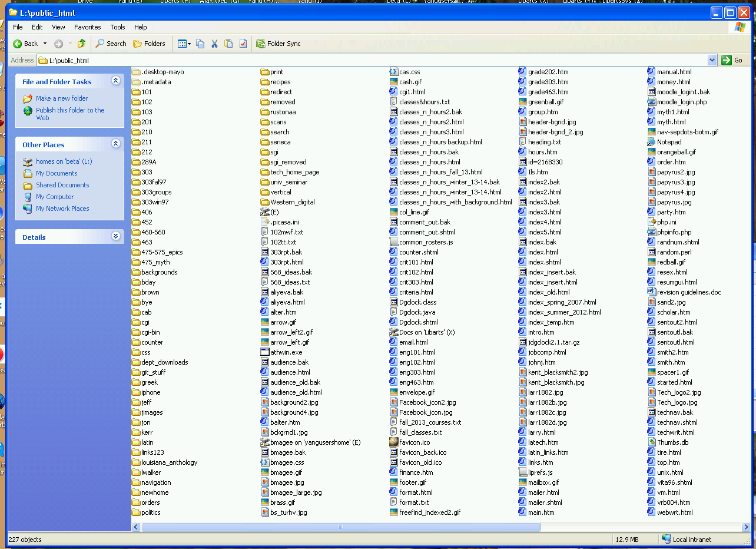Click the horizontal scrollbar right arrow
756x549 pixels.
point(746,526)
